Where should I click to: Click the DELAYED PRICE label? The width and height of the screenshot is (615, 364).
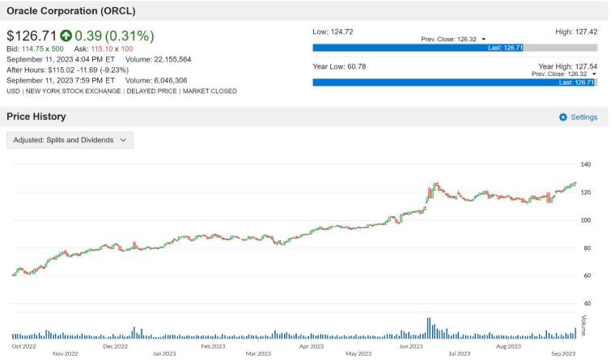click(151, 91)
